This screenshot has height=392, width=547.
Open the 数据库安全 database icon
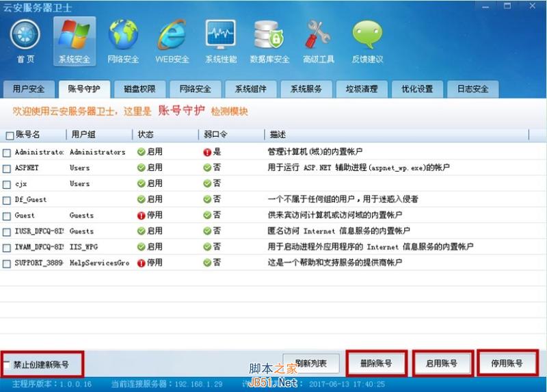click(269, 36)
